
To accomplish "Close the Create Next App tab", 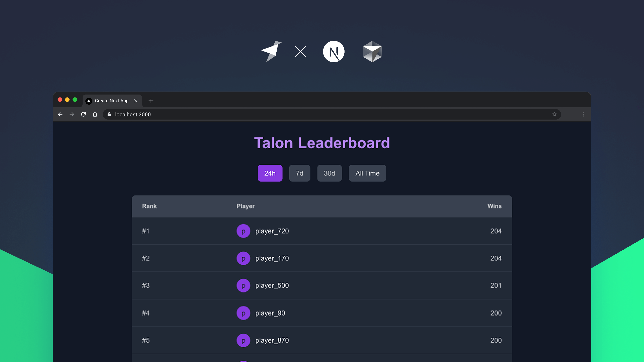I will 136,101.
